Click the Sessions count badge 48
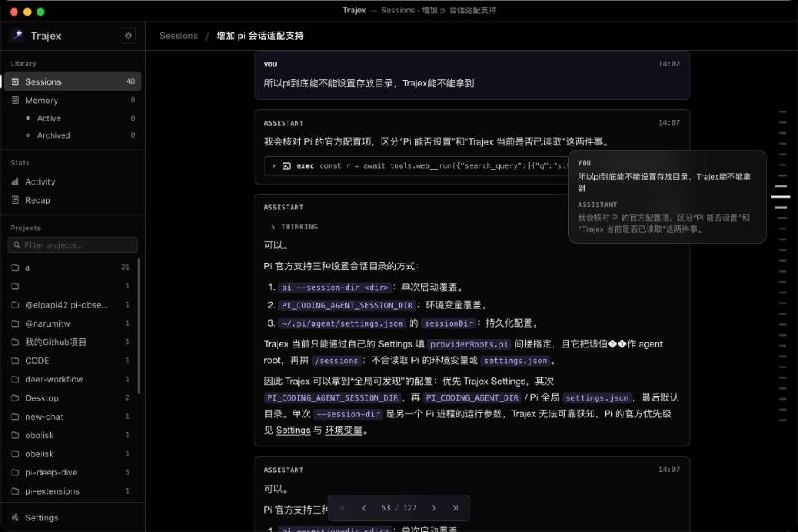 [131, 81]
